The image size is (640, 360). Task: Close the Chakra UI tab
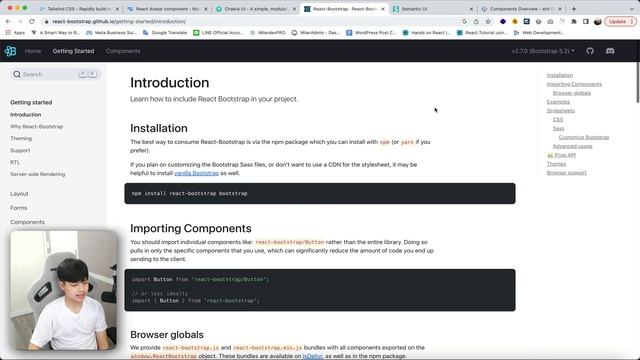click(294, 9)
